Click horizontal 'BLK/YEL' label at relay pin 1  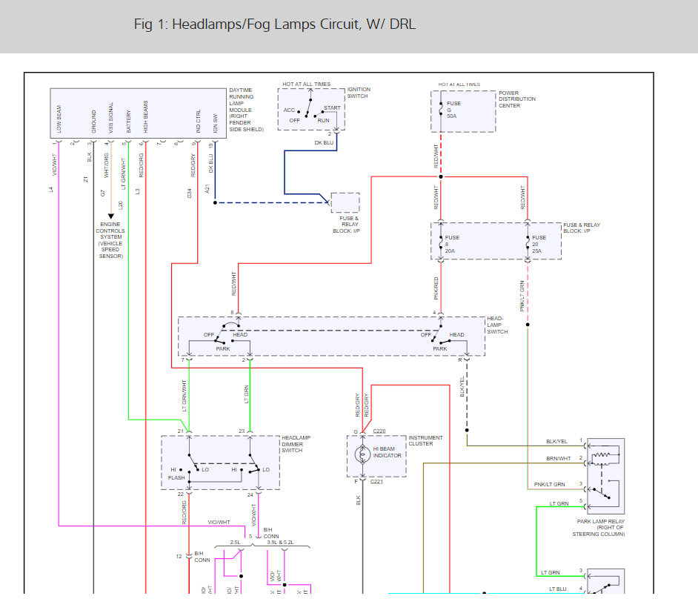tap(556, 441)
